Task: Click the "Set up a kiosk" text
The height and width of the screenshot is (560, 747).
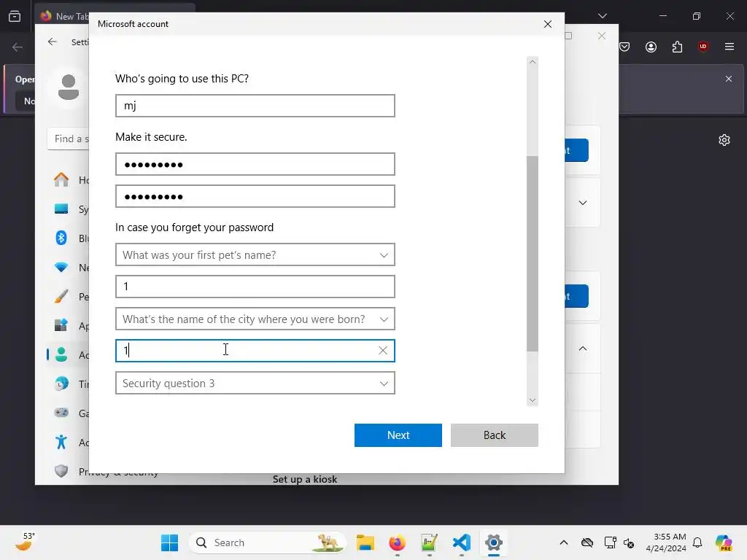Action: click(304, 479)
